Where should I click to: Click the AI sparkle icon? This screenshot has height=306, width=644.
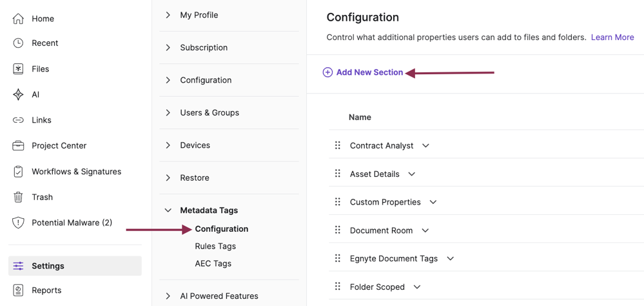click(18, 94)
